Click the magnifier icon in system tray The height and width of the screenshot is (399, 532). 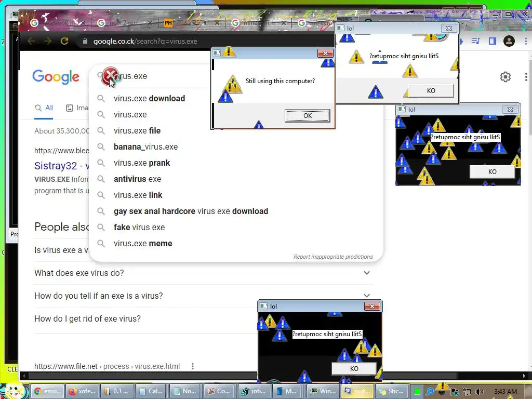[430, 392]
